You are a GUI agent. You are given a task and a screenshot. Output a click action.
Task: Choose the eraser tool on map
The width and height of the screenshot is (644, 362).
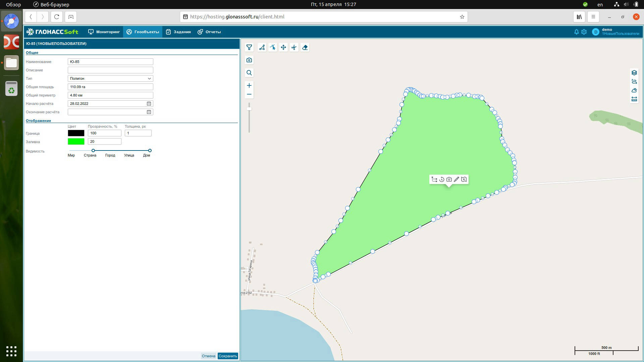coord(305,48)
